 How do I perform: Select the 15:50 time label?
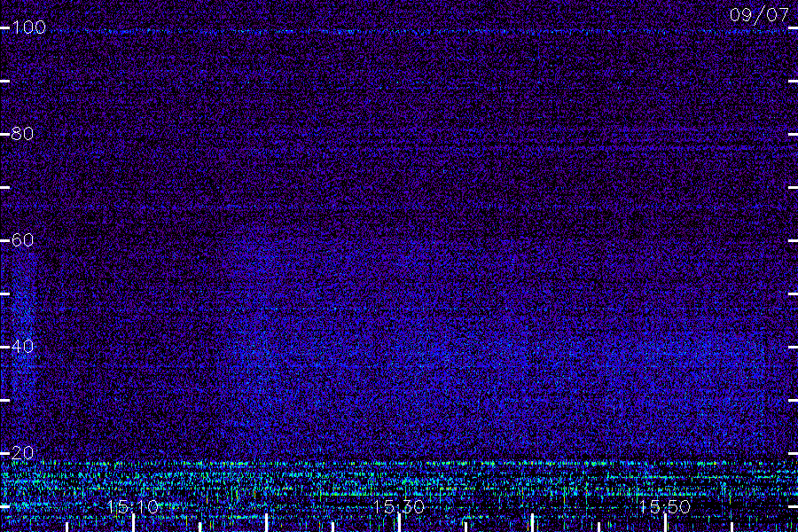[665, 506]
